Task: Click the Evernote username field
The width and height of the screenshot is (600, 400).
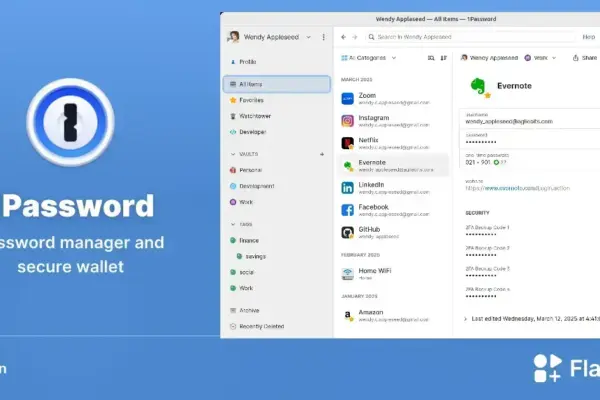Action: pos(530,118)
